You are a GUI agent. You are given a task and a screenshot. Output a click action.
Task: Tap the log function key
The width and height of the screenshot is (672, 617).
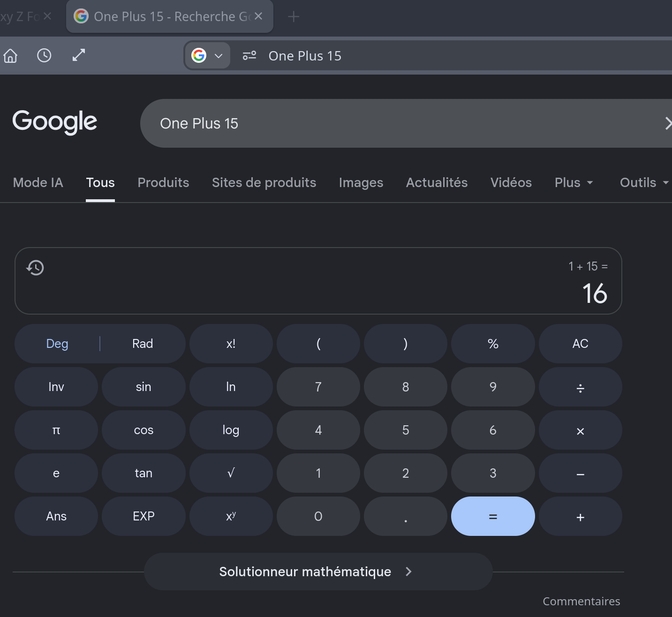coord(231,430)
